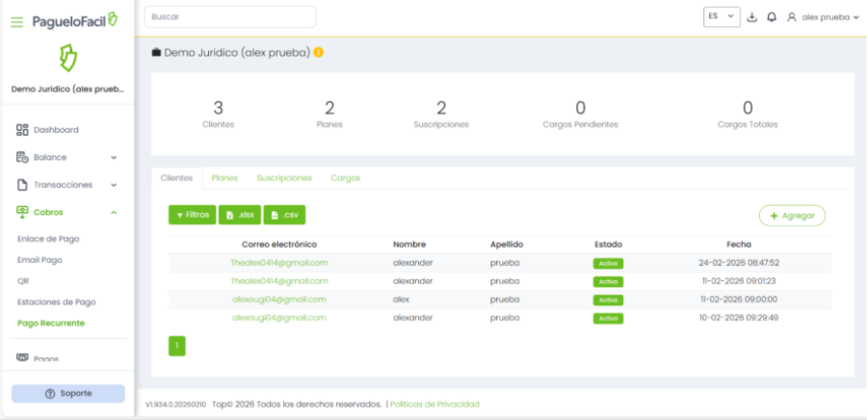
Task: Click the Agregar button
Action: coord(792,216)
